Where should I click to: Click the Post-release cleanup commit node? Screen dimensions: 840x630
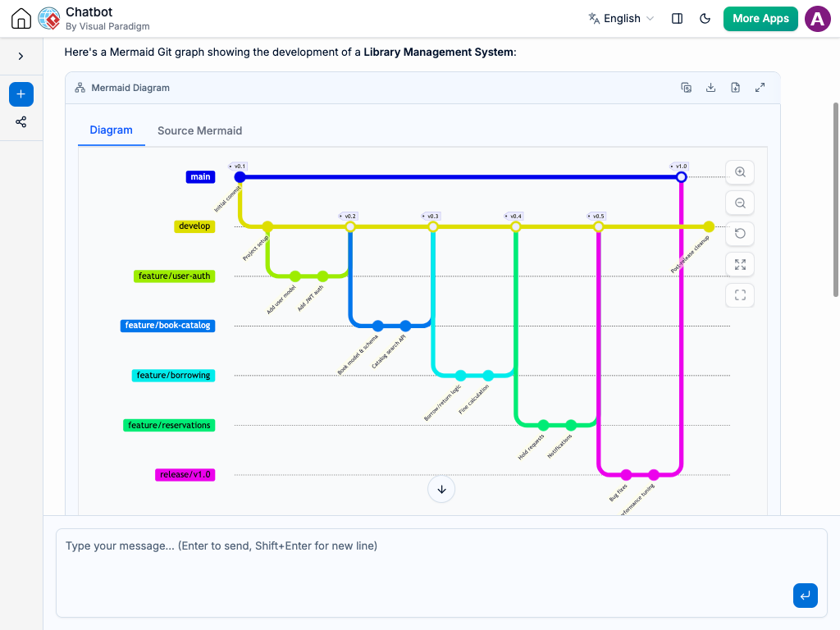(x=709, y=226)
